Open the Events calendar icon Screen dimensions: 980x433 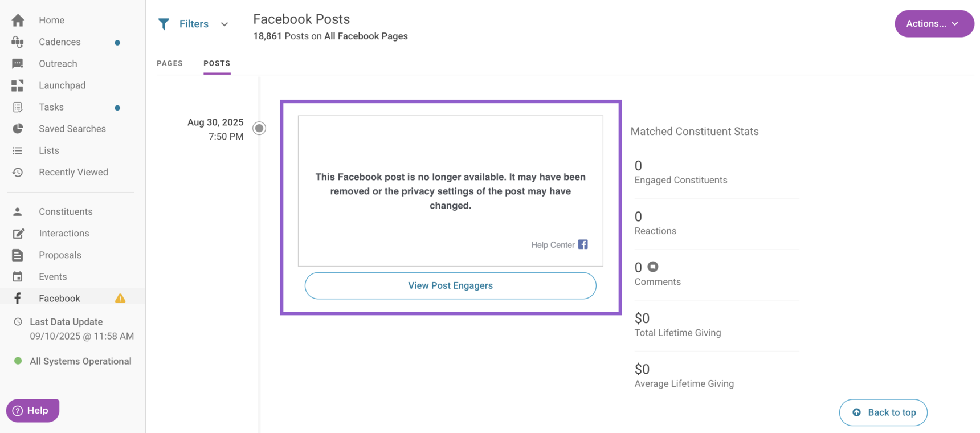coord(18,277)
